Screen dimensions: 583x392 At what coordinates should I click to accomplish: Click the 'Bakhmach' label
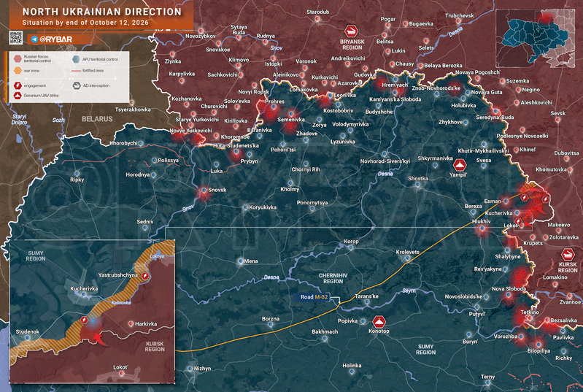(325, 331)
